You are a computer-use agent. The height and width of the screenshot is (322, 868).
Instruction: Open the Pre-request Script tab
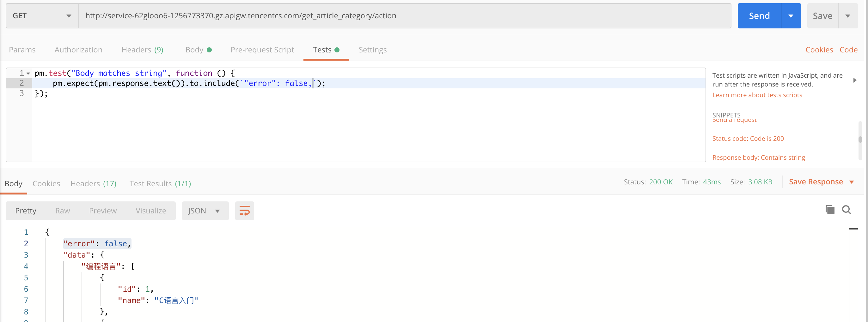262,50
